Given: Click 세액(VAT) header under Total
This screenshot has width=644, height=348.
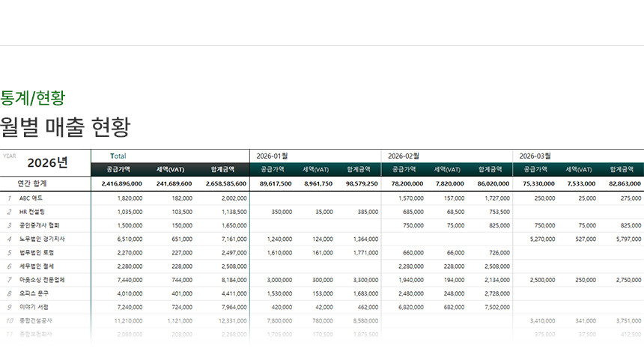Looking at the screenshot, I should (x=171, y=169).
